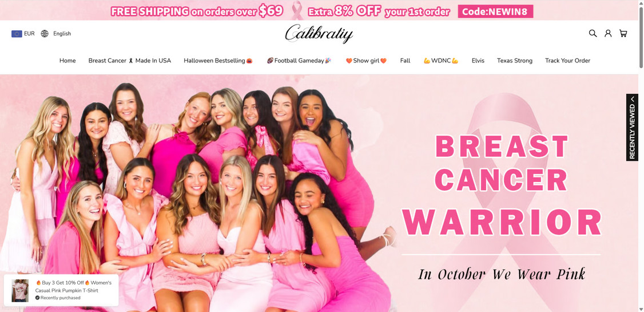Image resolution: width=644 pixels, height=312 pixels.
Task: Click the Calibratiy logo
Action: pos(319,34)
